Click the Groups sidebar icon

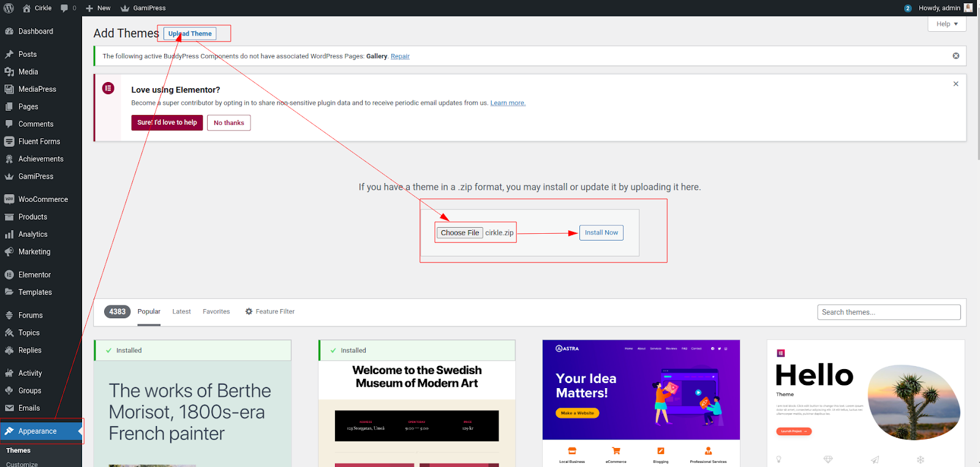(9, 390)
